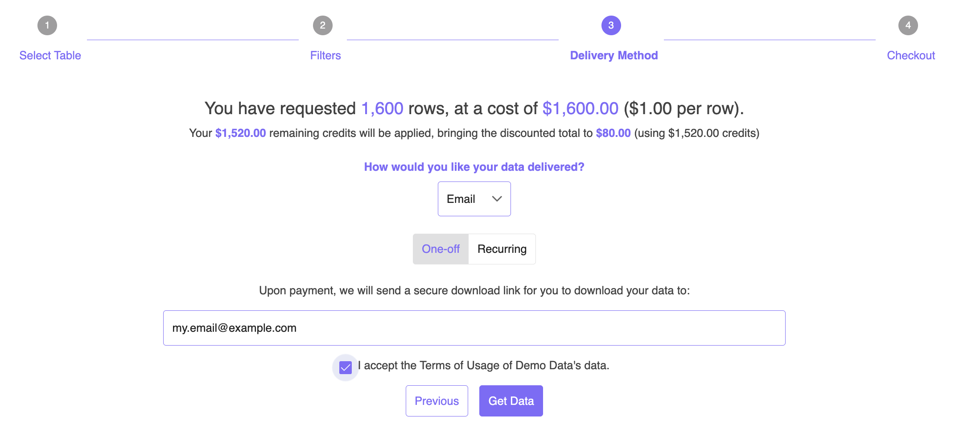This screenshot has height=437, width=980.
Task: Click the Delivery Method step label
Action: coord(614,55)
